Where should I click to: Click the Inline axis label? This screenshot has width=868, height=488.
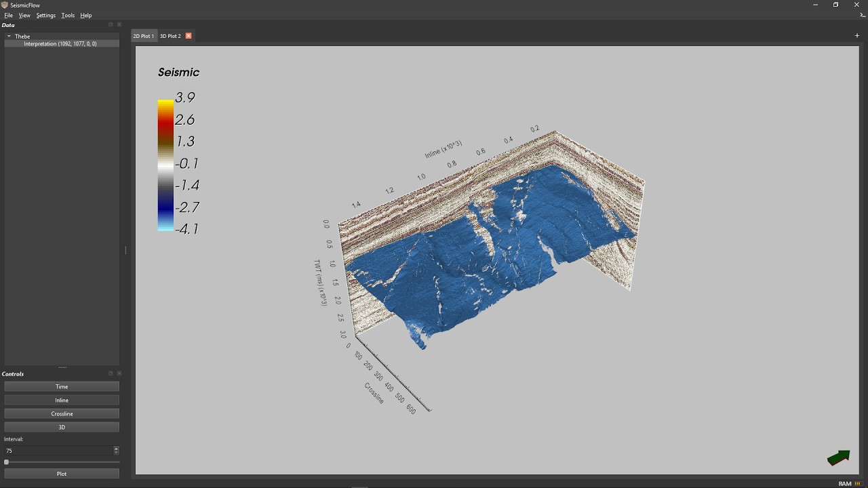pos(443,149)
